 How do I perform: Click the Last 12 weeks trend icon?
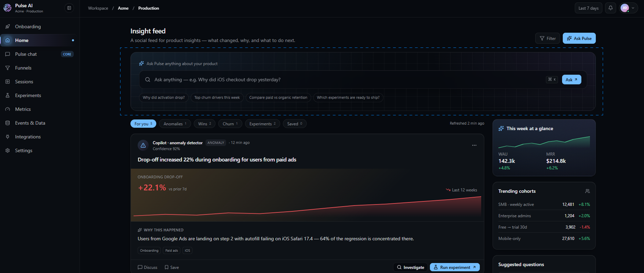pyautogui.click(x=448, y=190)
